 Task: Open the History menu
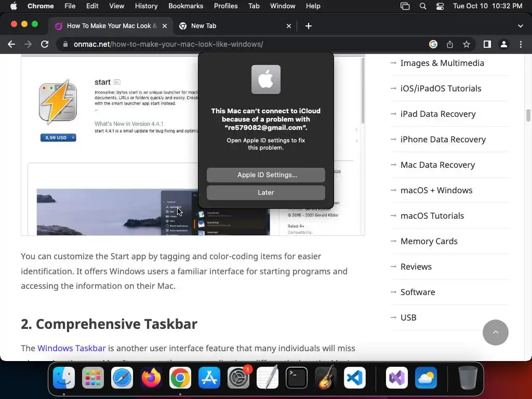tap(146, 6)
